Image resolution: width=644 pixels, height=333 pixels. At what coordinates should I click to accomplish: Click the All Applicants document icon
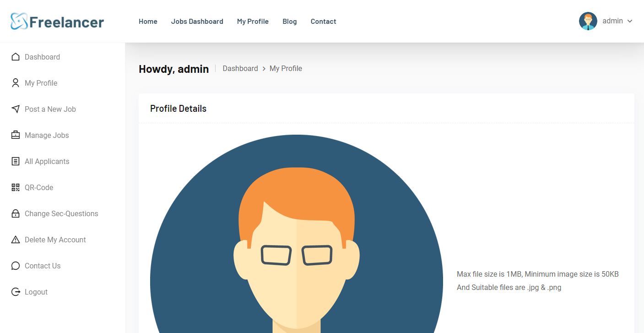coord(16,161)
